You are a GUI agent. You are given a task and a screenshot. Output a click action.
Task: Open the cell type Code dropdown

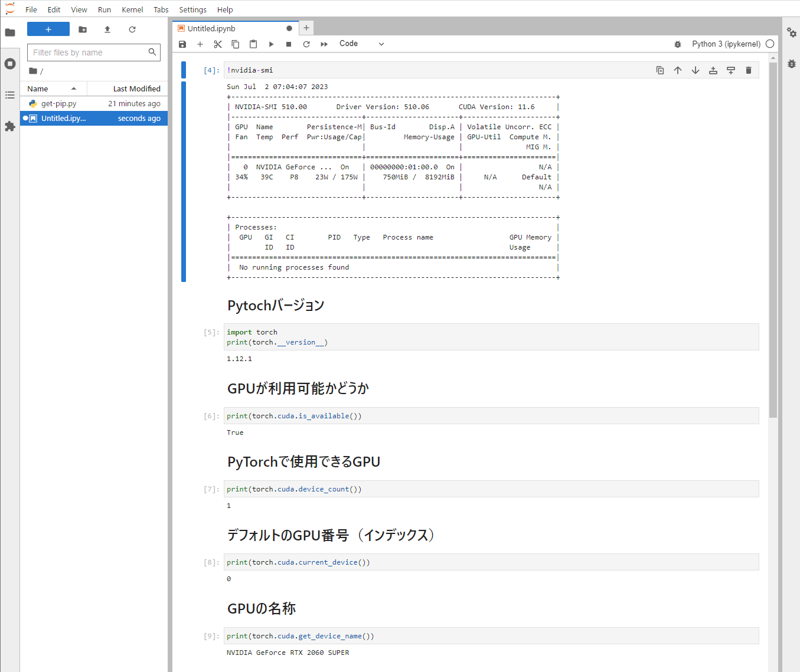coord(361,44)
